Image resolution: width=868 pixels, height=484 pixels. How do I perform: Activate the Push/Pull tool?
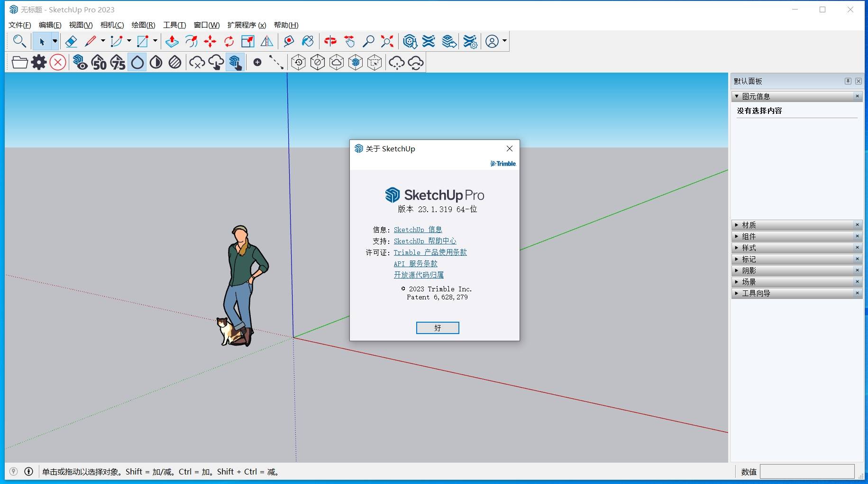[x=172, y=42]
